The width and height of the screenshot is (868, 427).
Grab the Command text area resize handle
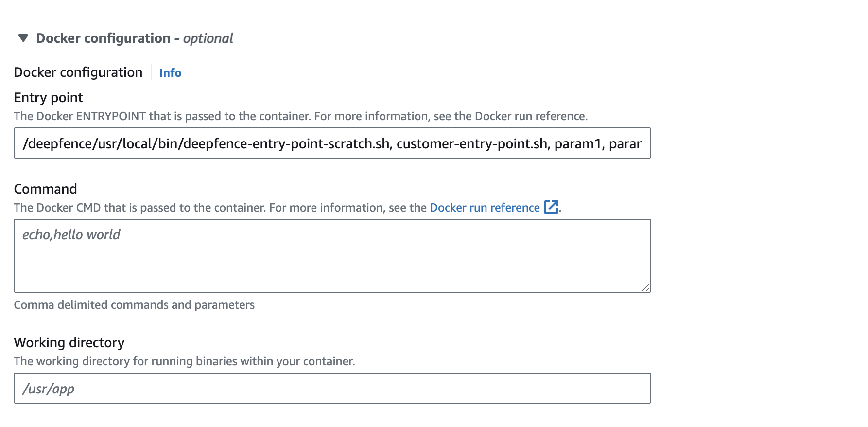tap(645, 287)
